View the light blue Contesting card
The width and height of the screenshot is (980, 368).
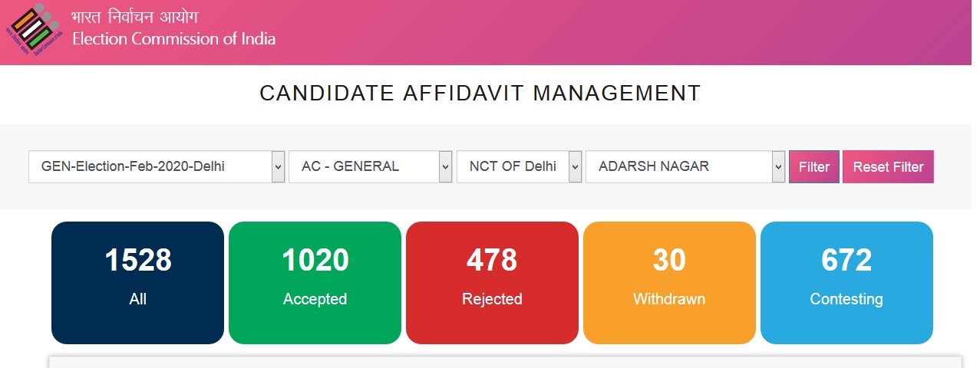coord(846,283)
